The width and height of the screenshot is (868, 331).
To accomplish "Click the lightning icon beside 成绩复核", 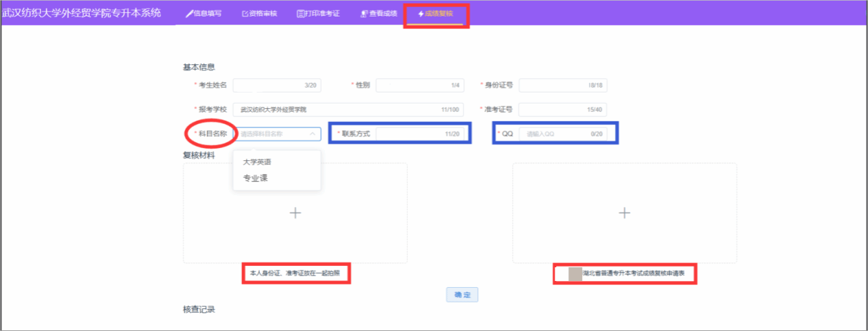I will click(x=421, y=14).
